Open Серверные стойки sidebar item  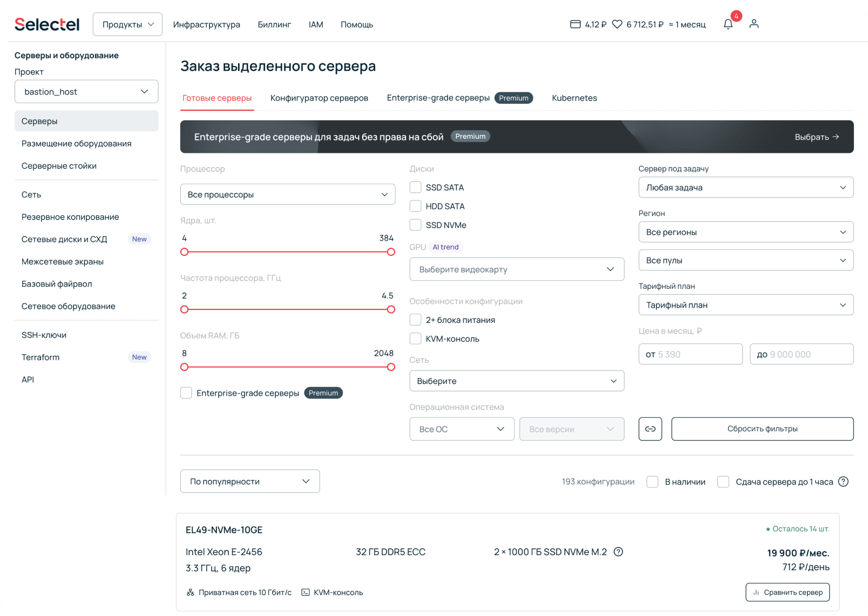pos(86,166)
